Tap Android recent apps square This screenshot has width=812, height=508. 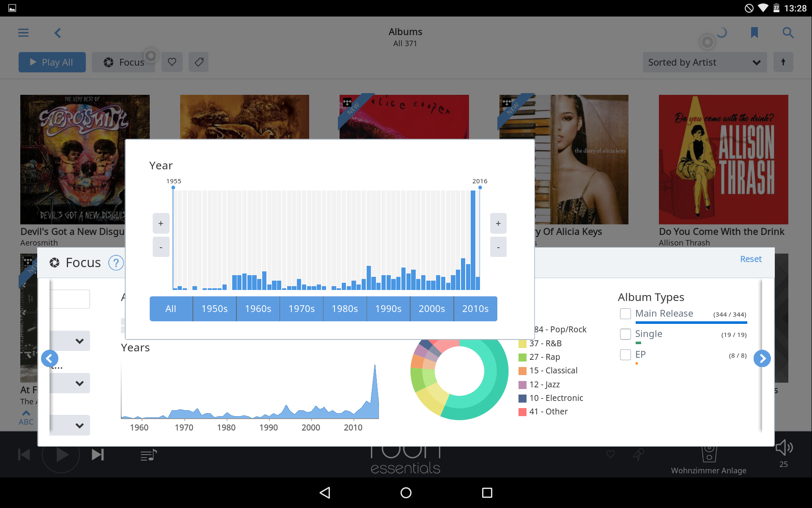[487, 492]
